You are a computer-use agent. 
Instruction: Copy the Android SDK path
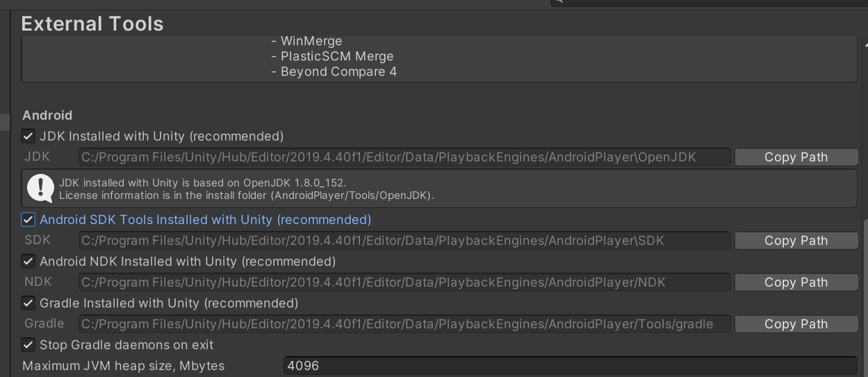click(x=796, y=241)
